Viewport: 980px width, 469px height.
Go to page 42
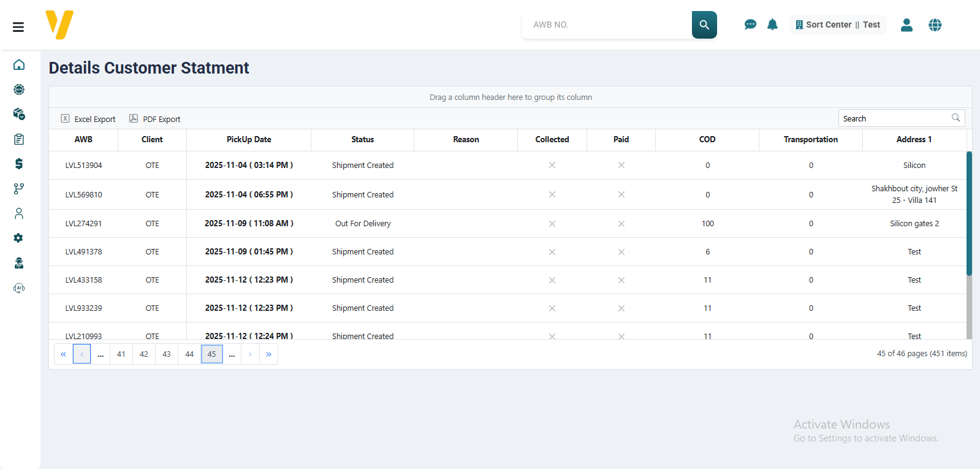(144, 354)
